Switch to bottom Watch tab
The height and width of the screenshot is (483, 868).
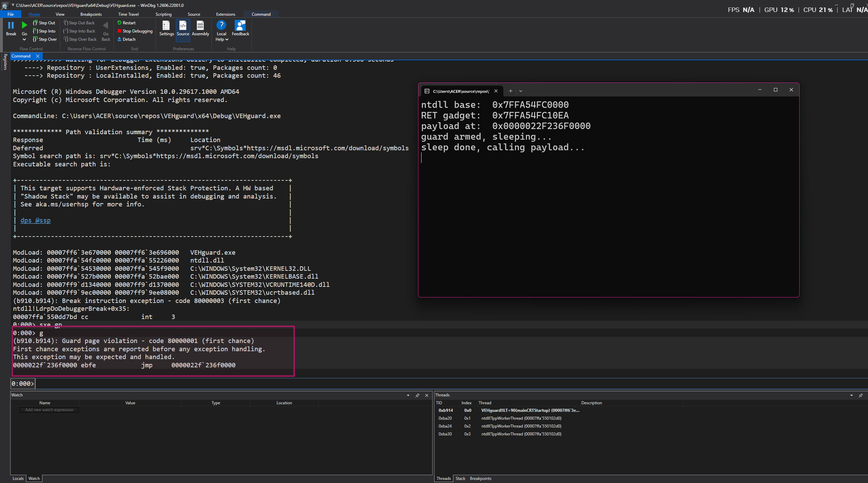point(34,478)
